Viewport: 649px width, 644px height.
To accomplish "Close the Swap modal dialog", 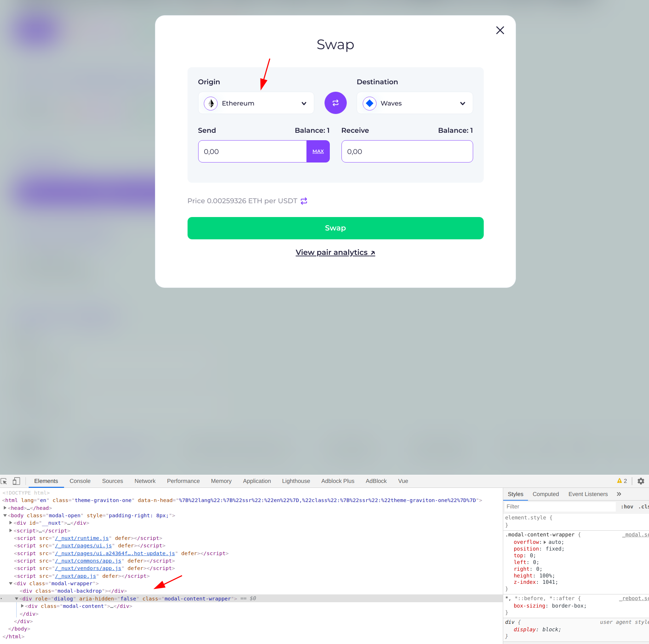I will coord(500,30).
